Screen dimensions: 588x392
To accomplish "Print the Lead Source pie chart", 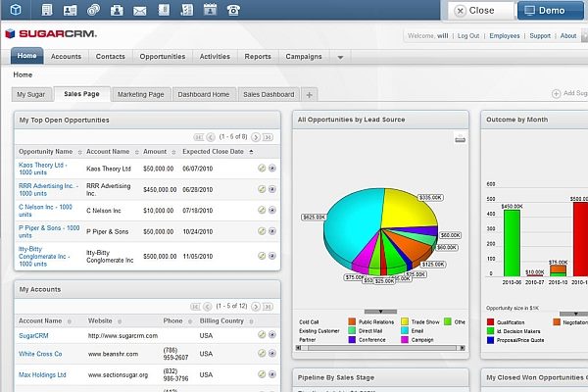I will (x=461, y=139).
